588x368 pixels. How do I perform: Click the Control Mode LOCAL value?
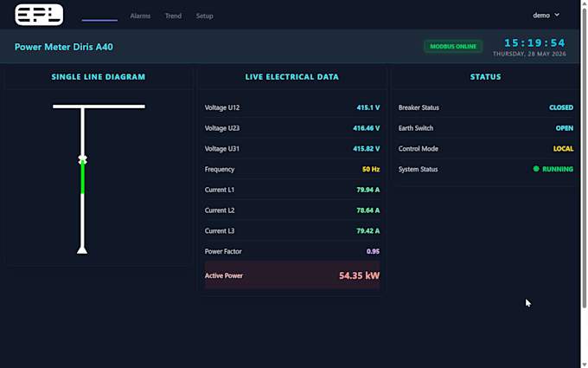coord(563,149)
